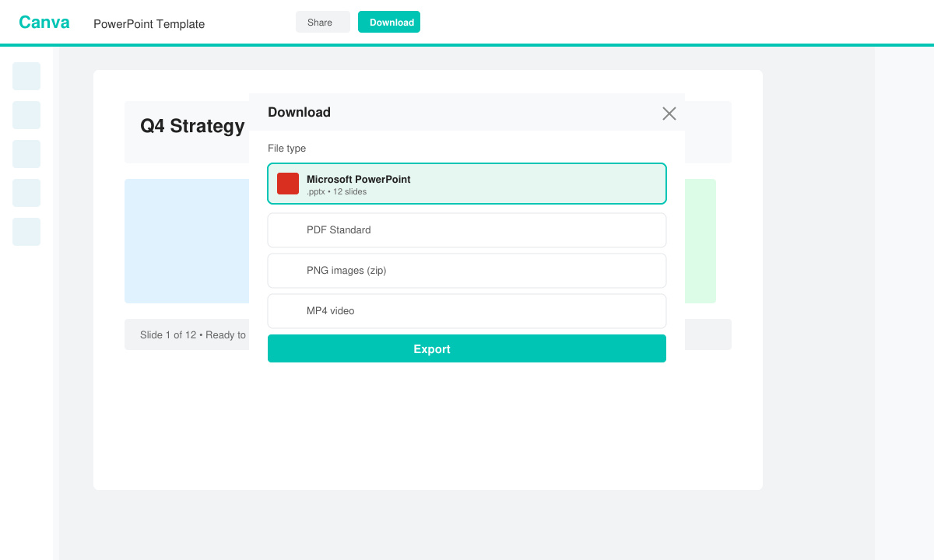The image size is (934, 560).
Task: Choose MP4 video file type
Action: click(x=467, y=311)
